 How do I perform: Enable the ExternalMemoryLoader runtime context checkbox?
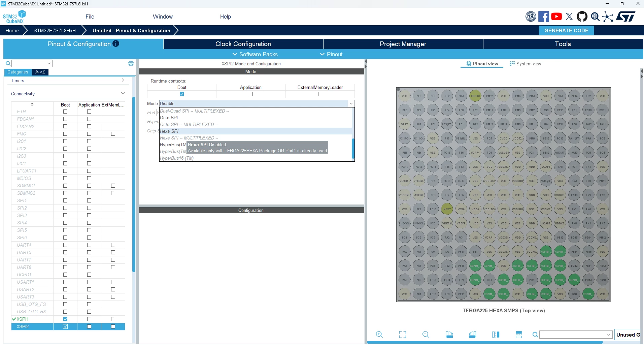pos(320,94)
